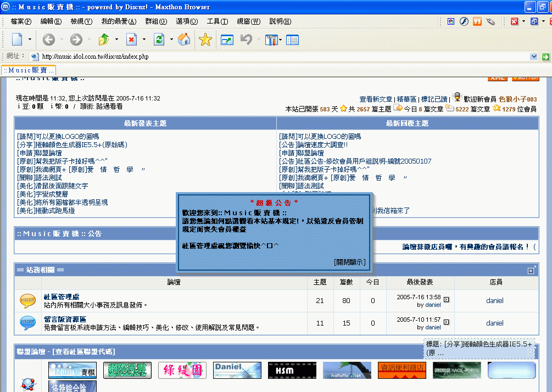
Task: Go to Home page icon
Action: pos(184,40)
